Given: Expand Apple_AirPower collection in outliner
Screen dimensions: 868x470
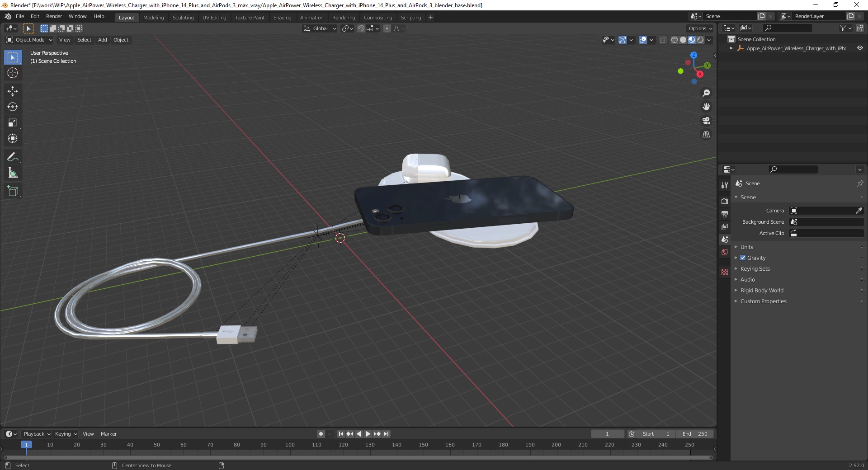Looking at the screenshot, I should pyautogui.click(x=731, y=48).
